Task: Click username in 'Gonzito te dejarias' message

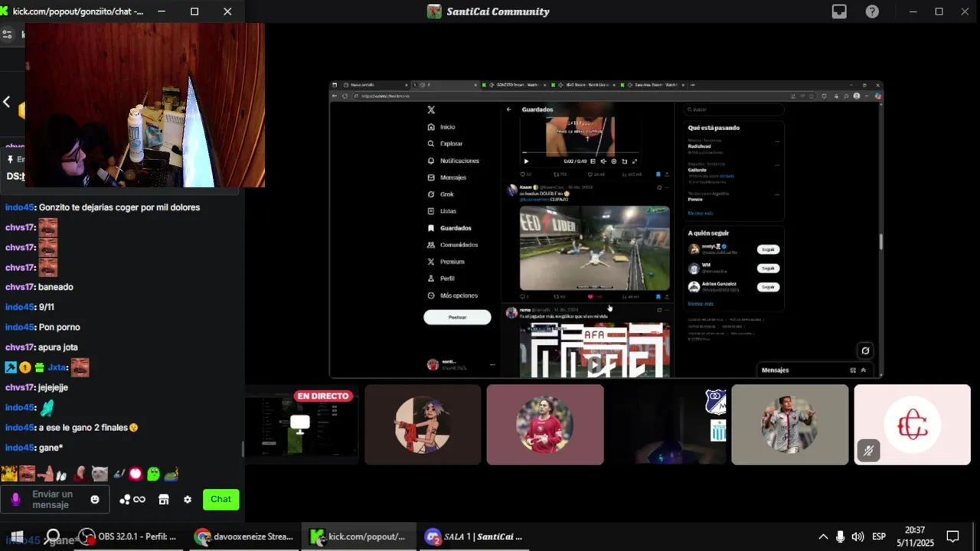Action: (20, 207)
